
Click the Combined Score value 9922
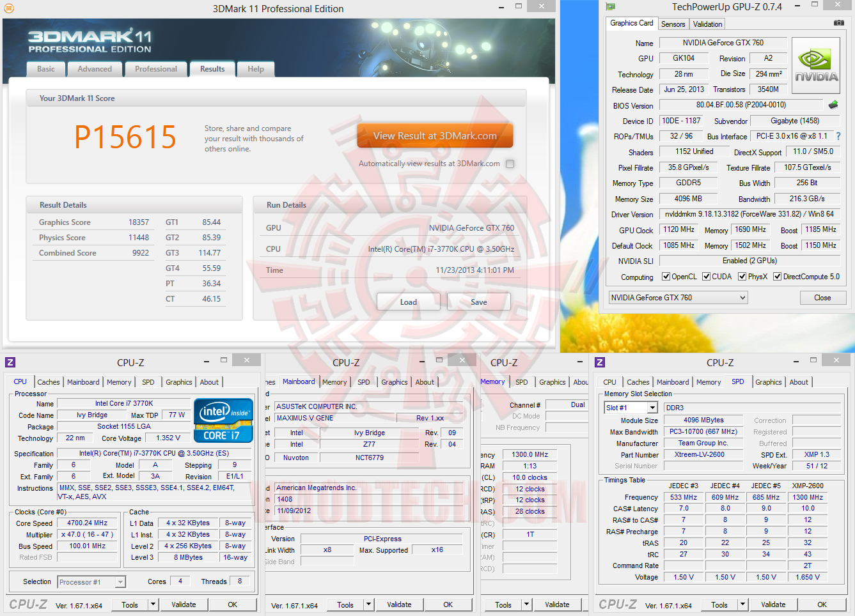141,253
